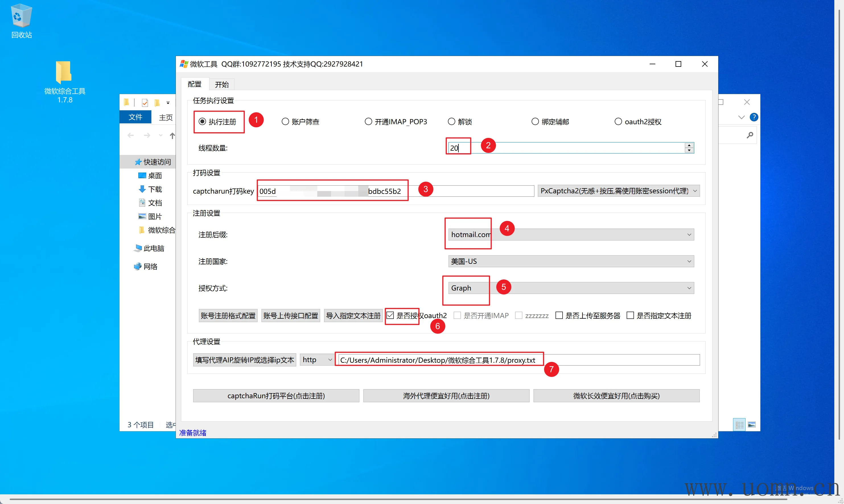Click captchaRun打码平台(点击注册) button
844x504 pixels.
276,396
